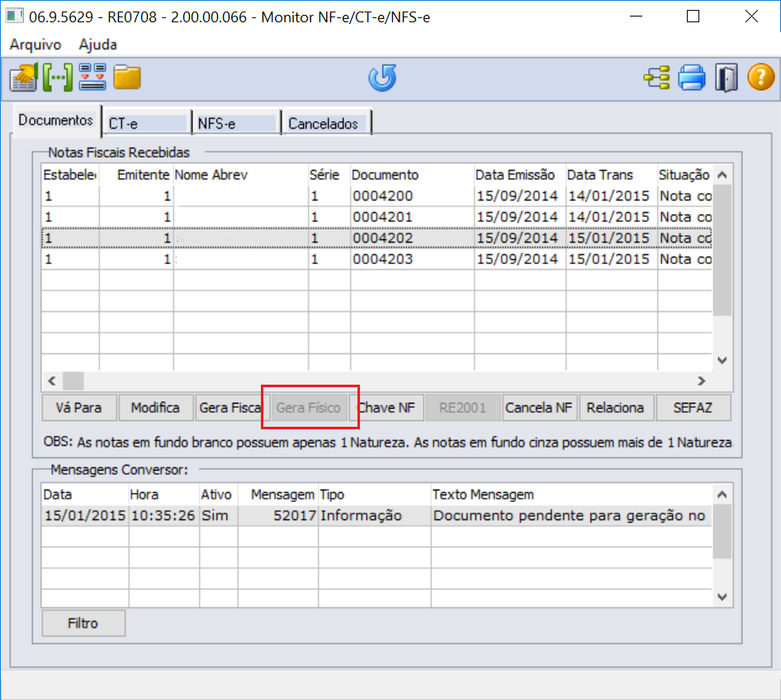
Task: Select row with document 0004203
Action: (x=376, y=259)
